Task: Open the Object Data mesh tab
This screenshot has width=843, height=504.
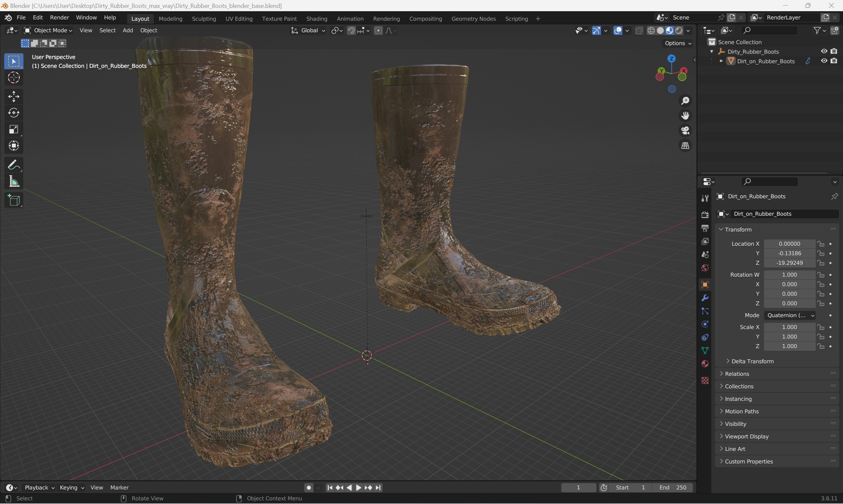Action: click(705, 350)
